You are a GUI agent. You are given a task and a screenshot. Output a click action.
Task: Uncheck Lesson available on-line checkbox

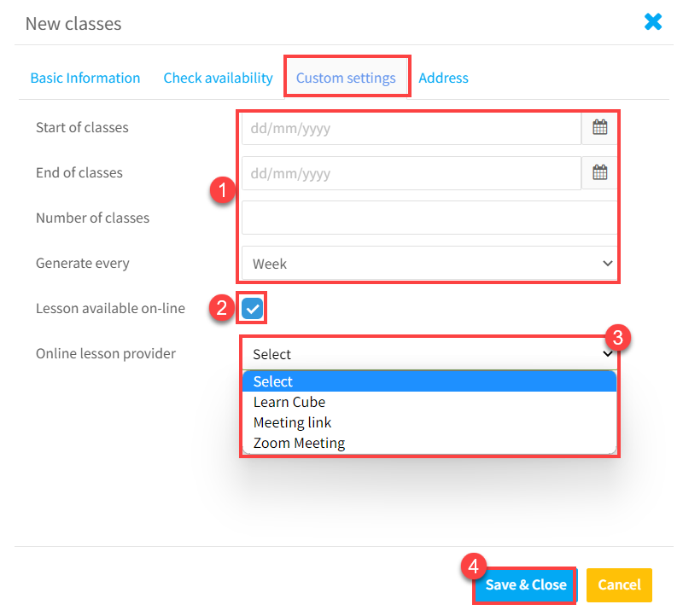252,308
